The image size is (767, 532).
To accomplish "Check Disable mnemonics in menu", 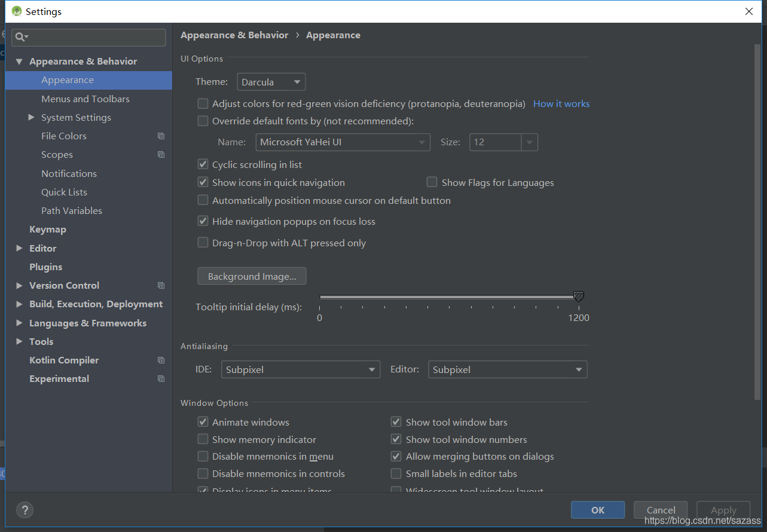I will click(x=203, y=456).
